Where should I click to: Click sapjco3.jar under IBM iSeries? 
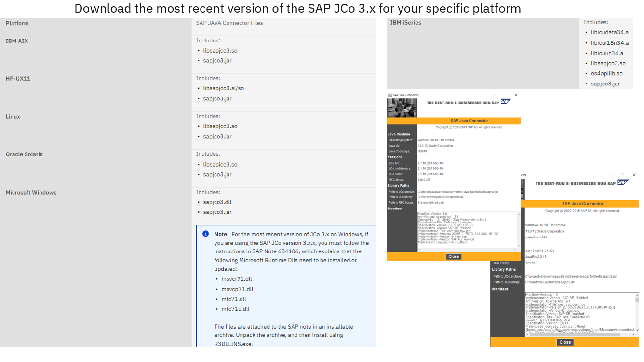[605, 84]
